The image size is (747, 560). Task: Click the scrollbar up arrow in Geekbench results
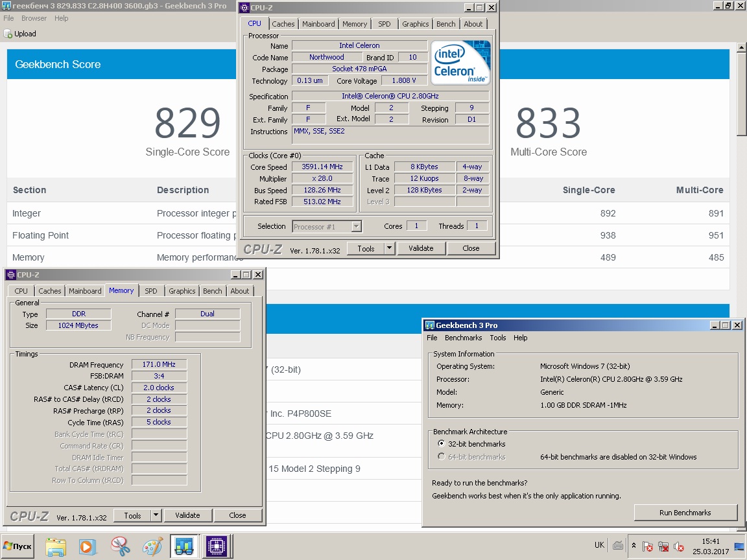741,47
